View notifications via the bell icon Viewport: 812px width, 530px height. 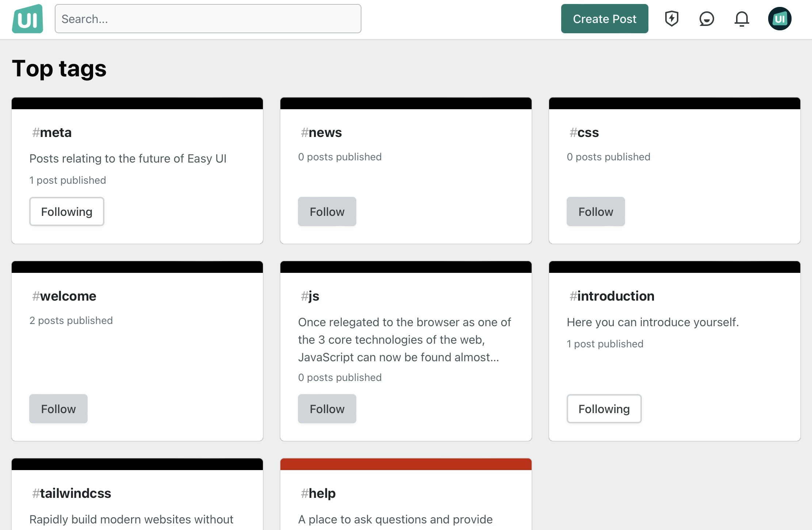coord(742,19)
